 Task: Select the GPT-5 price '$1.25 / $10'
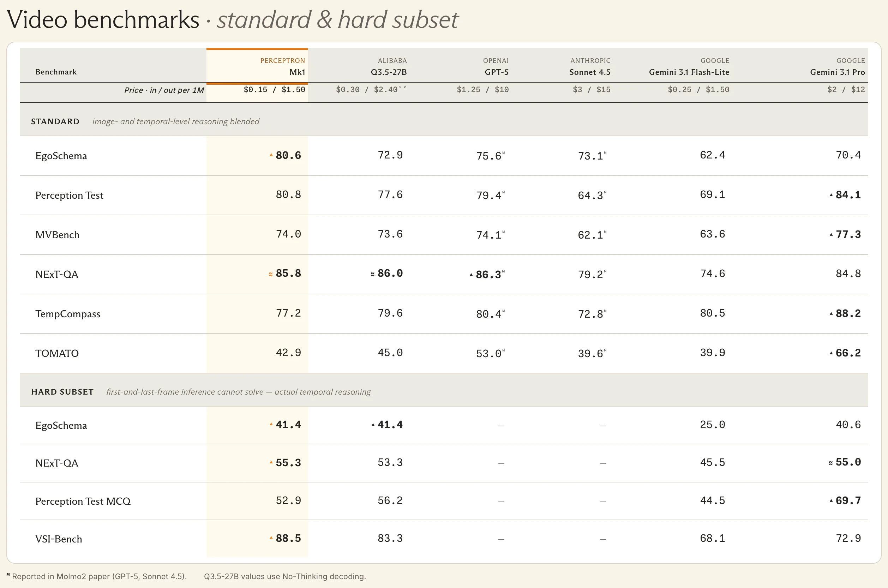(x=482, y=90)
